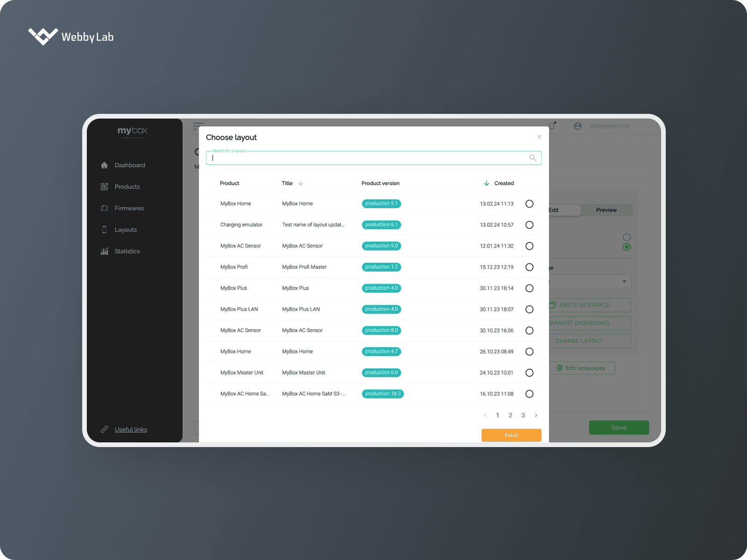Click the green Save button
The width and height of the screenshot is (747, 560).
(619, 427)
